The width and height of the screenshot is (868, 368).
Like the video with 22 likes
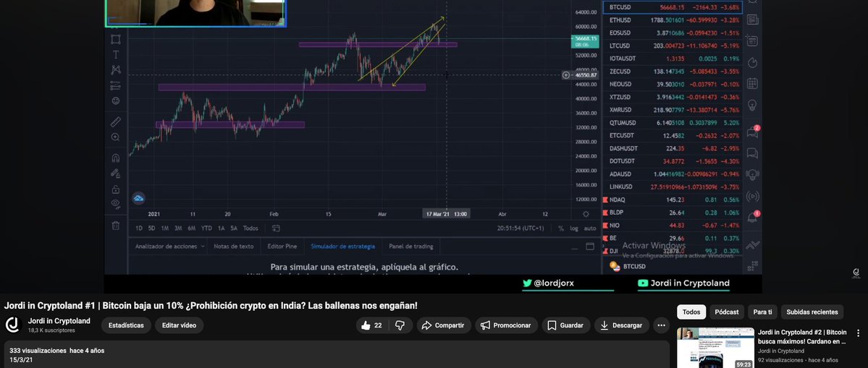373,325
